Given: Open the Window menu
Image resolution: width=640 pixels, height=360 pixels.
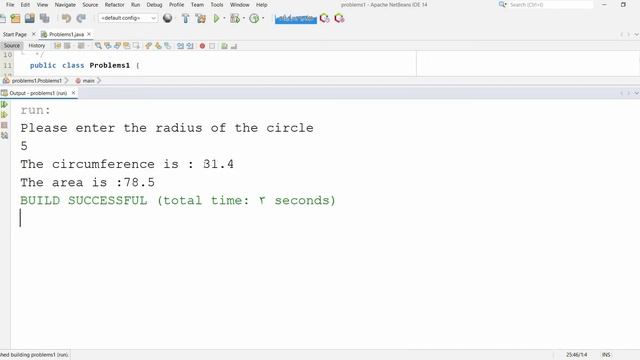Looking at the screenshot, I should 240,5.
